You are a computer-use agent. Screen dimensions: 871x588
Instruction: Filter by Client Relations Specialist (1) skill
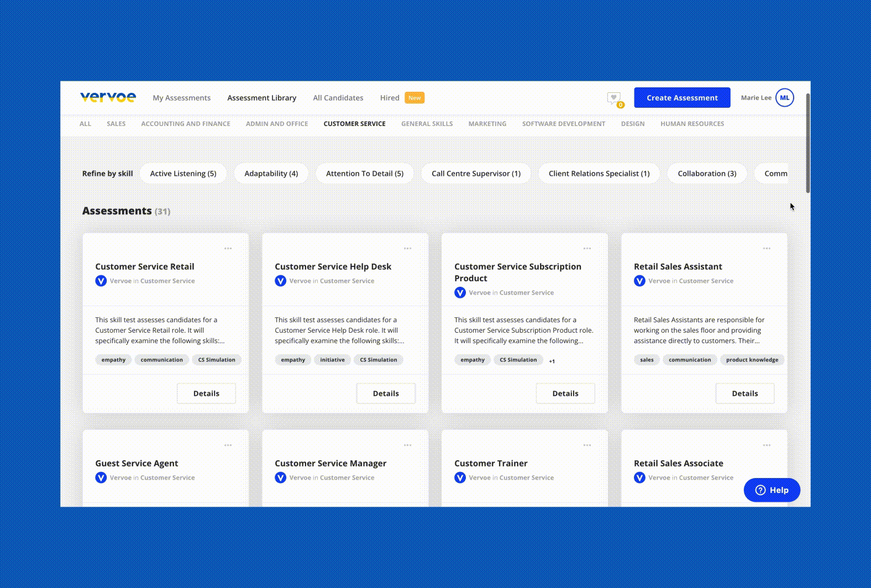click(599, 174)
